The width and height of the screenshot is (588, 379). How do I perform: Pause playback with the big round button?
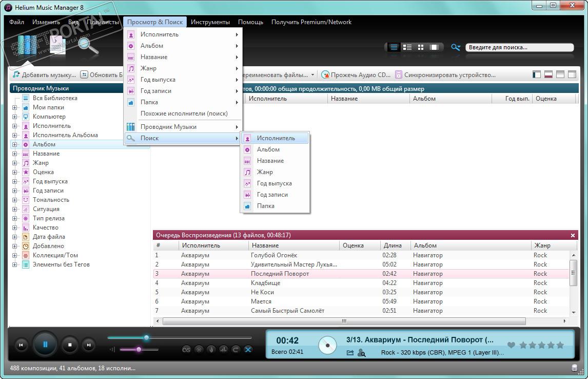45,344
